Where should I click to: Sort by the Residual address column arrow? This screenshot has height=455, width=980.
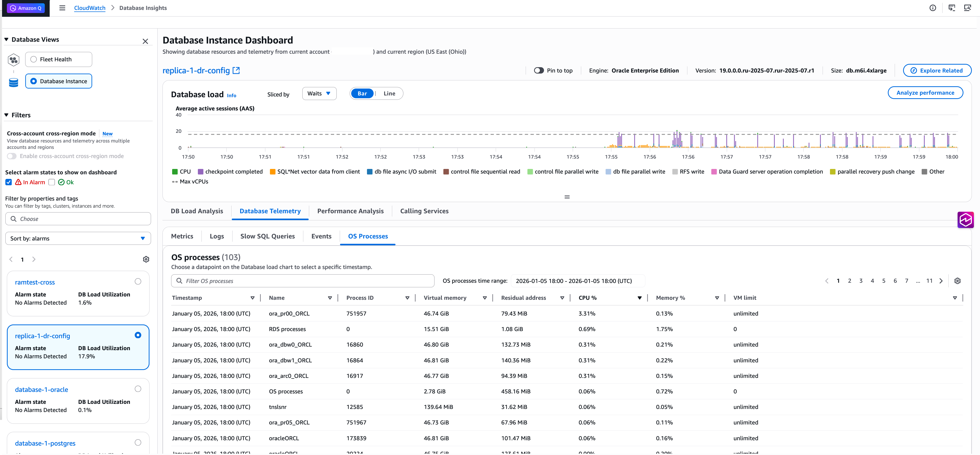[562, 298]
